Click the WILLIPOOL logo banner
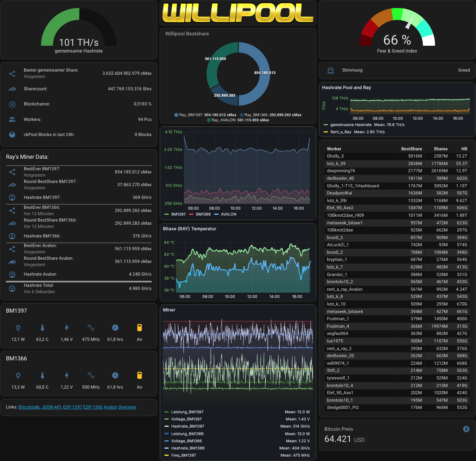This screenshot has height=461, width=476. tap(238, 13)
